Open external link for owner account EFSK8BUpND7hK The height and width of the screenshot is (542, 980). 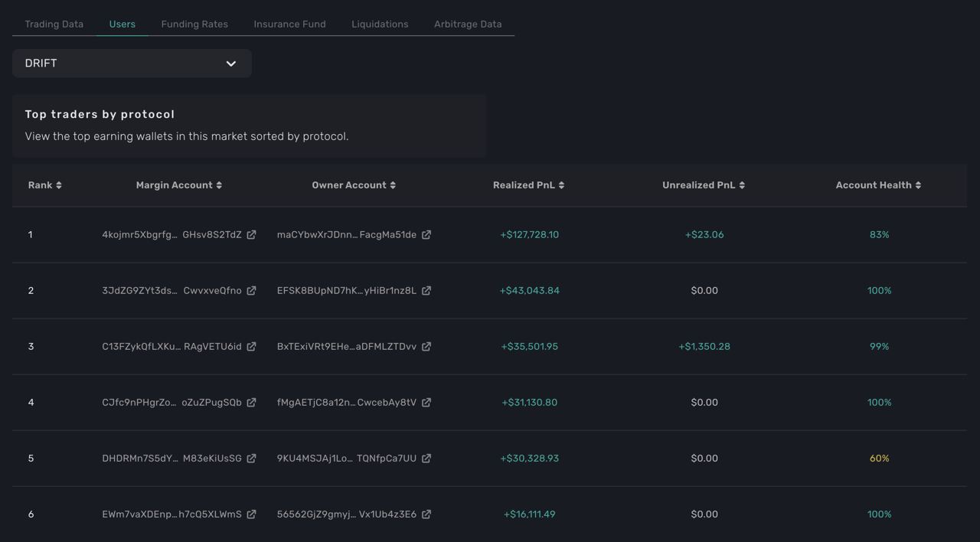[x=426, y=291]
